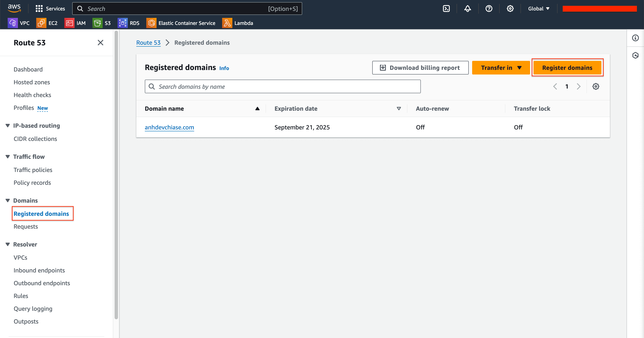Click the Register domains button
The width and height of the screenshot is (644, 338).
tap(567, 68)
